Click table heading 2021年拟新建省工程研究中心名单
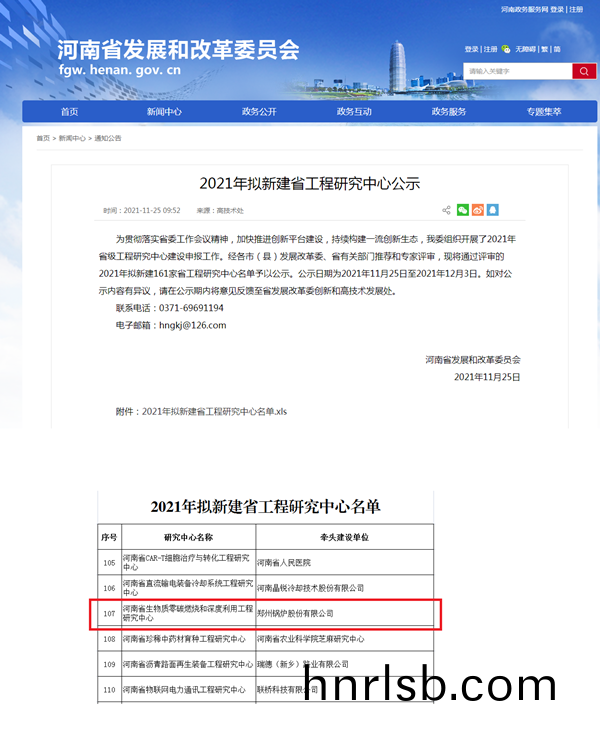This screenshot has width=600, height=730. (265, 507)
